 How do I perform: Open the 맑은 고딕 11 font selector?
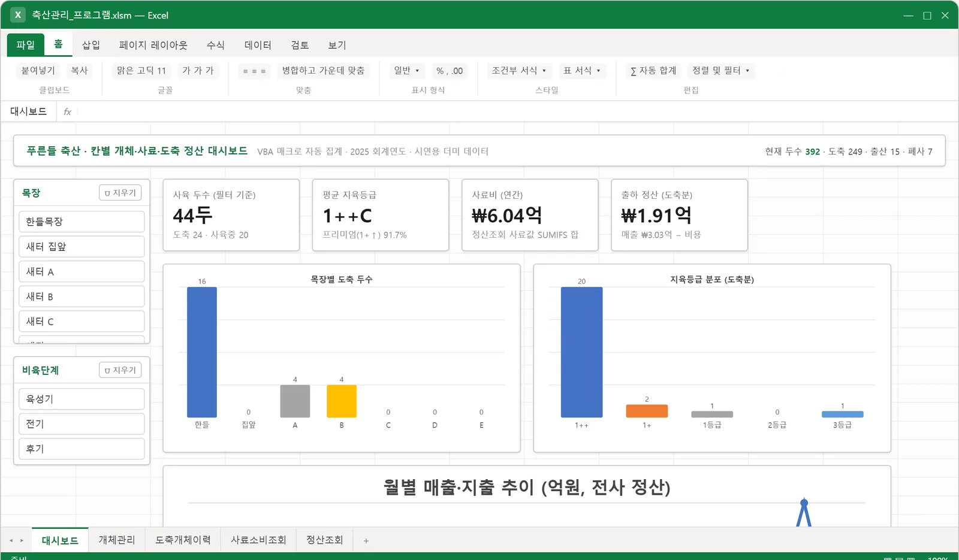[141, 71]
